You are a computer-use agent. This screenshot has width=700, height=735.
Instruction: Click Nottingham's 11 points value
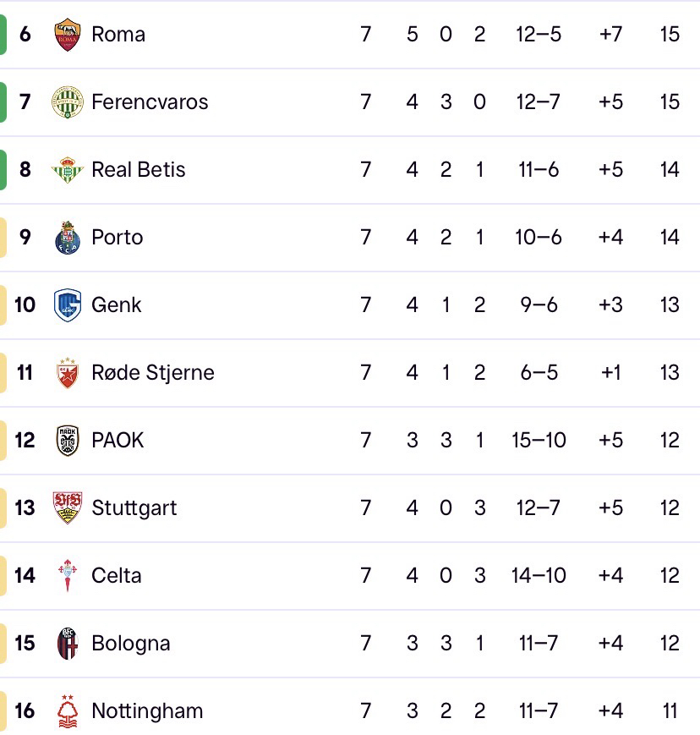[670, 711]
